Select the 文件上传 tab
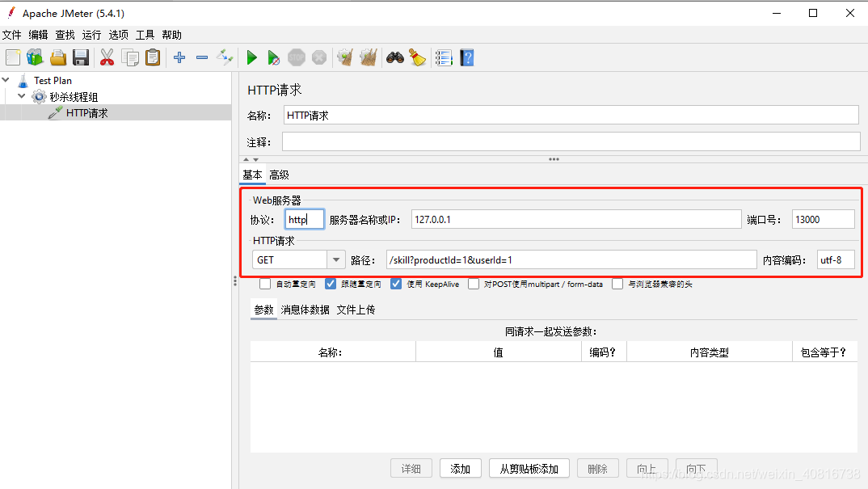The image size is (868, 489). [356, 310]
